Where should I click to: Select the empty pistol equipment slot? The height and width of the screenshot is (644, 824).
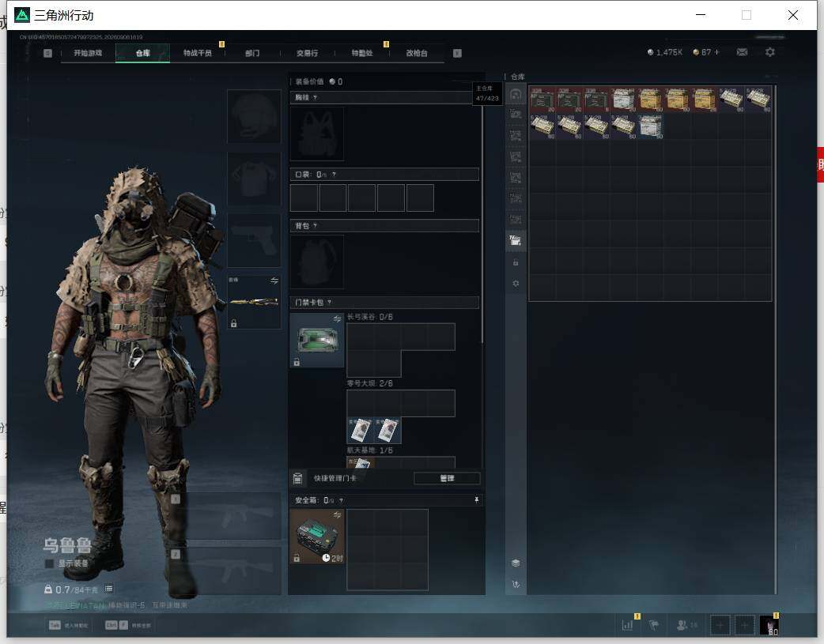254,240
